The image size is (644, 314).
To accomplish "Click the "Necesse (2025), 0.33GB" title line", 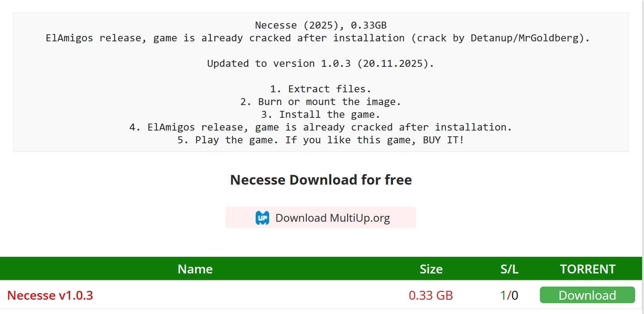I will (x=320, y=25).
